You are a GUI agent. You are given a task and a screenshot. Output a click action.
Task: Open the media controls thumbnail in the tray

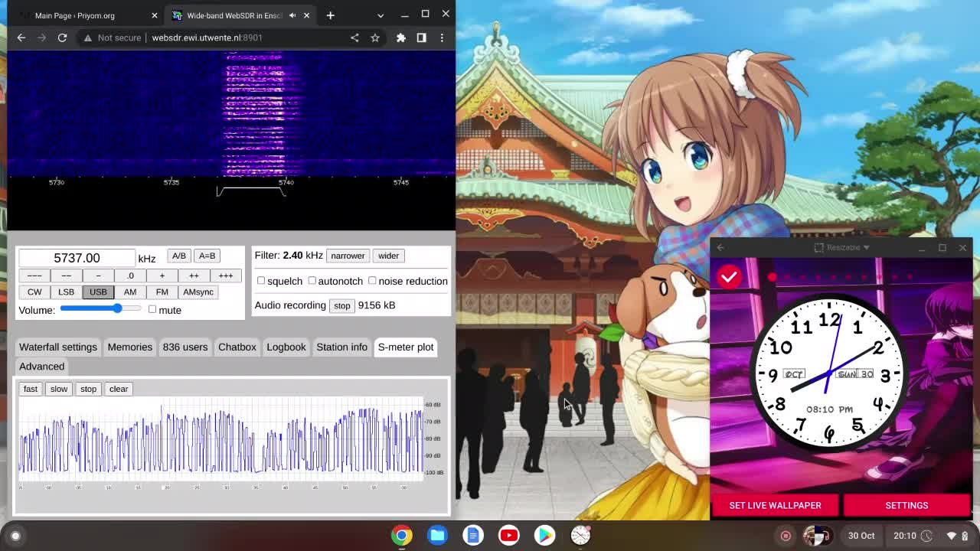817,536
